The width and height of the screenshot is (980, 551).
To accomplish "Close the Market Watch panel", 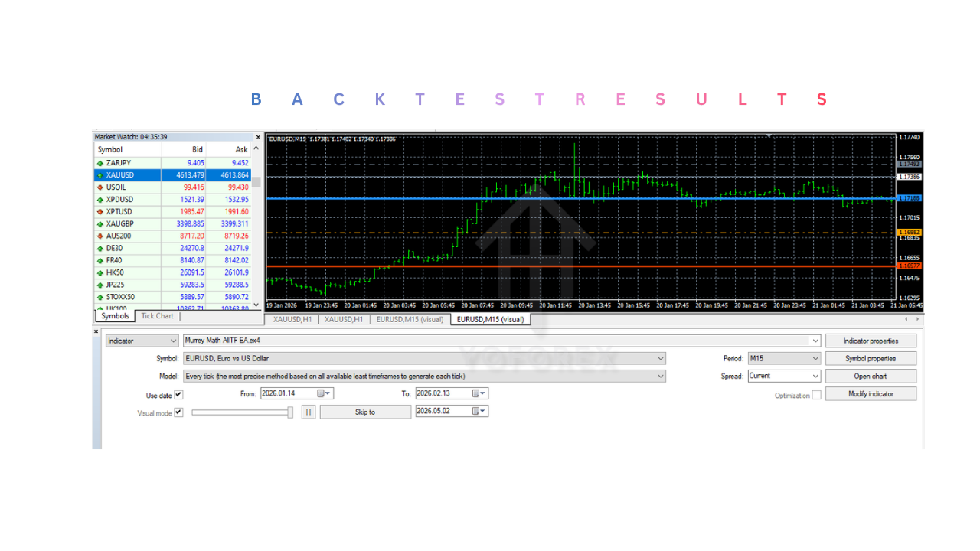I will (x=258, y=137).
